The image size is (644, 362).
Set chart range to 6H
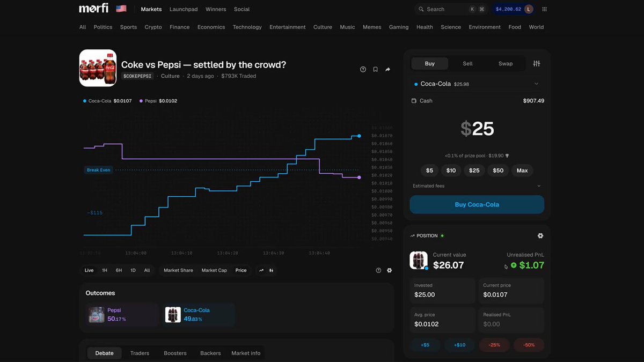(x=119, y=270)
